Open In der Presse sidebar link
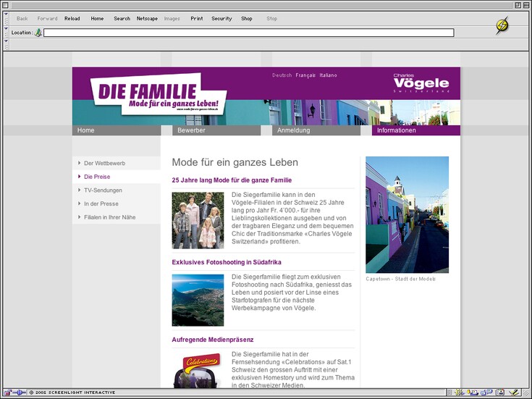The image size is (532, 399). click(x=117, y=203)
